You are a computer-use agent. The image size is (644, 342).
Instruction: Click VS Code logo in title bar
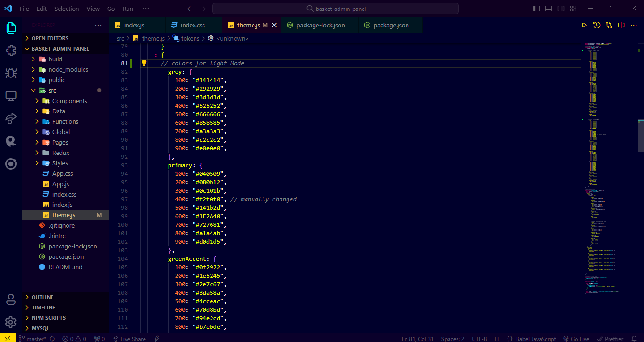pyautogui.click(x=8, y=9)
